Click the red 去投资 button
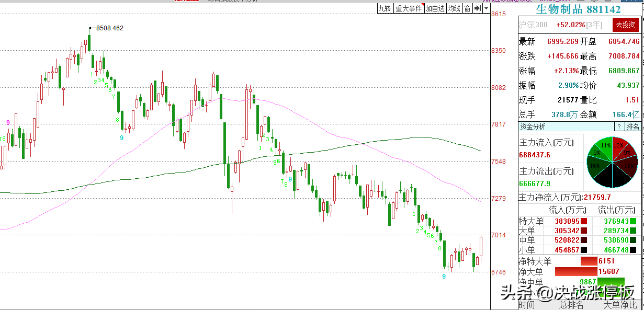This screenshot has width=644, height=310. pos(625,25)
